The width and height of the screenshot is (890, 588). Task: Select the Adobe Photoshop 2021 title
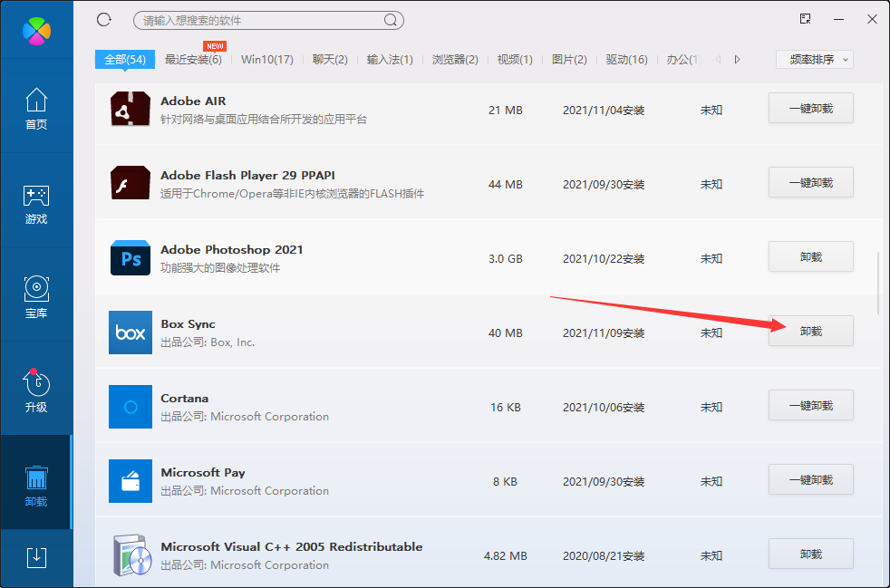tap(232, 250)
